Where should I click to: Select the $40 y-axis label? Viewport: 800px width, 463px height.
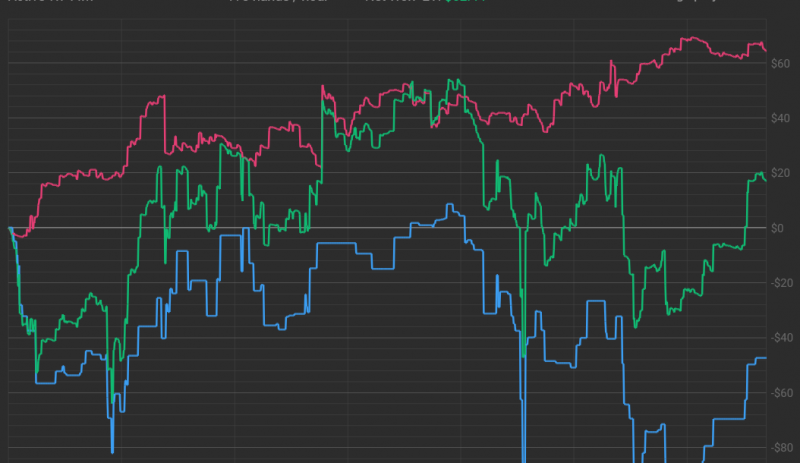[x=780, y=120]
